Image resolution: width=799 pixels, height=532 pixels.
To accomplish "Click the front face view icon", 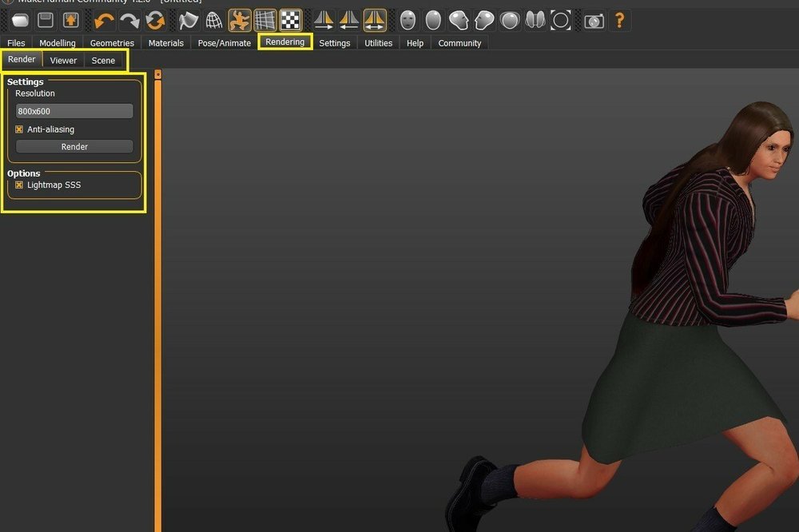I will point(407,20).
